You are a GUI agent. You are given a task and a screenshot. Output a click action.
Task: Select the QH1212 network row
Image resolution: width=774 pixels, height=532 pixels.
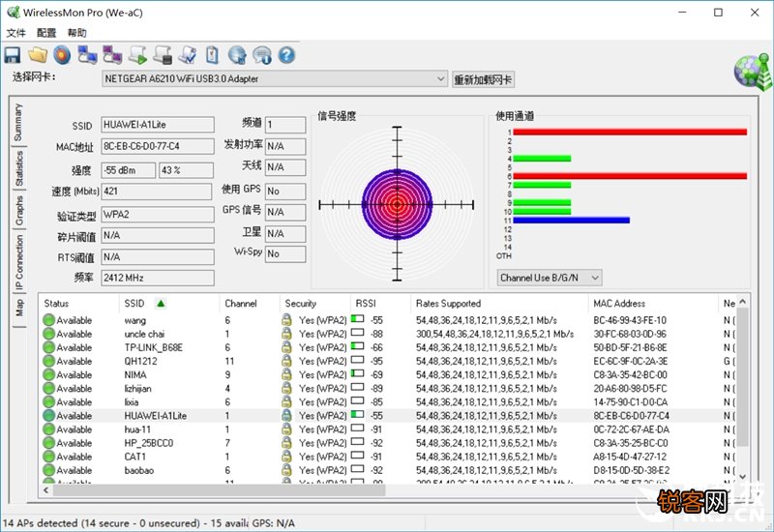[x=388, y=361]
